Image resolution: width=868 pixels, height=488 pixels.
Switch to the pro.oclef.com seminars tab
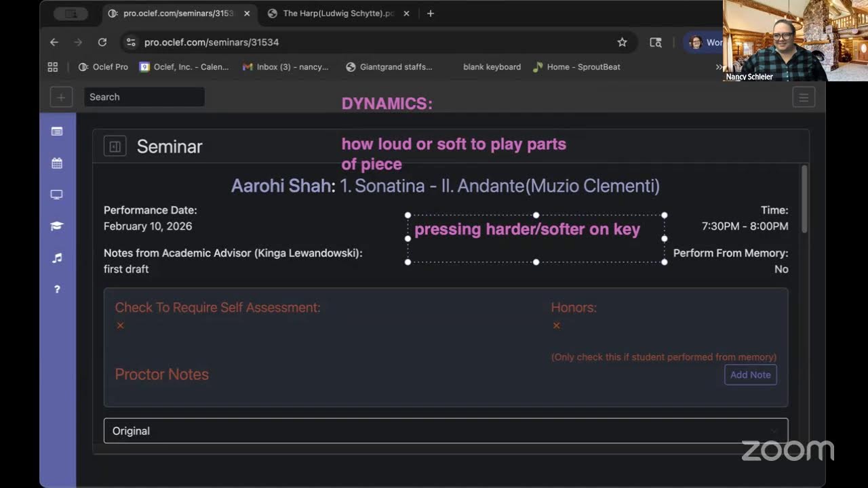[x=179, y=14]
